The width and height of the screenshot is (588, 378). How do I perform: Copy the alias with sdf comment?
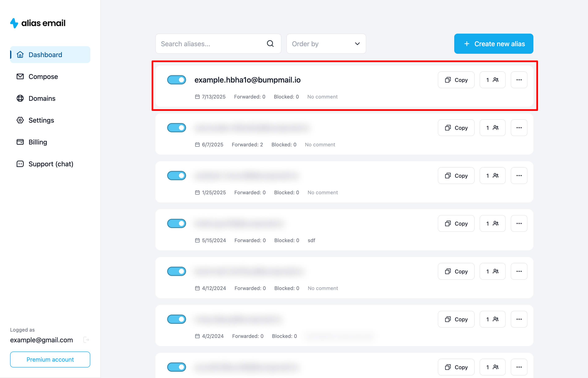pyautogui.click(x=456, y=223)
